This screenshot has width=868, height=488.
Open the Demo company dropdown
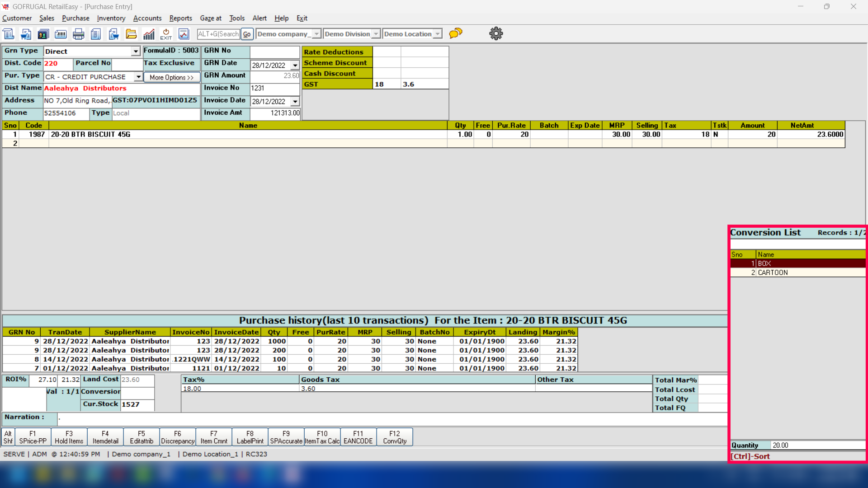coord(316,34)
